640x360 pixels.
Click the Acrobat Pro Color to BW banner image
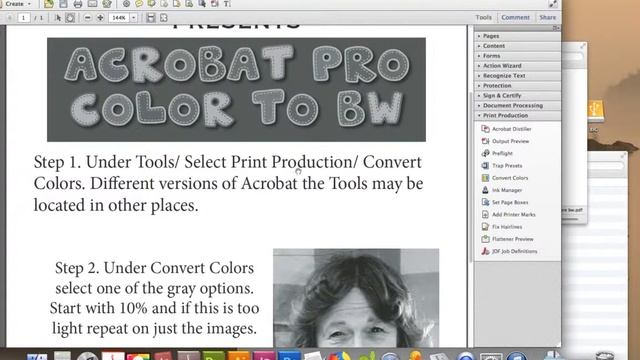236,90
